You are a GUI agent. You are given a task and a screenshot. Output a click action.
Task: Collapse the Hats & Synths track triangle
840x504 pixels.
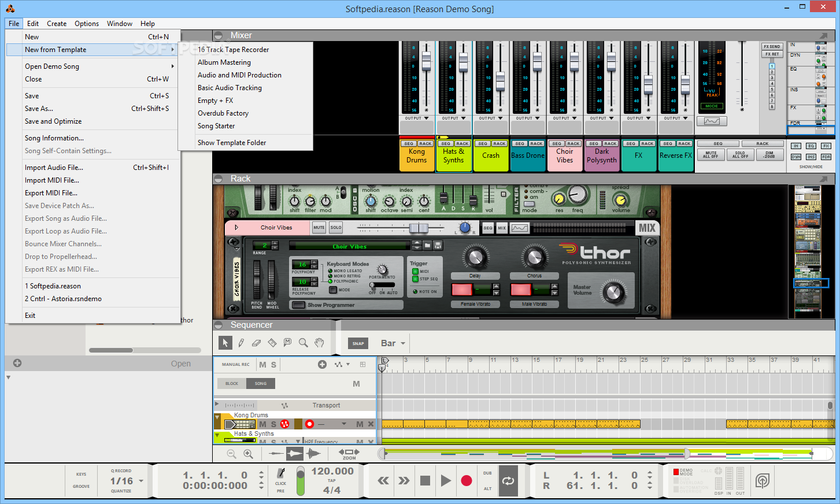217,435
